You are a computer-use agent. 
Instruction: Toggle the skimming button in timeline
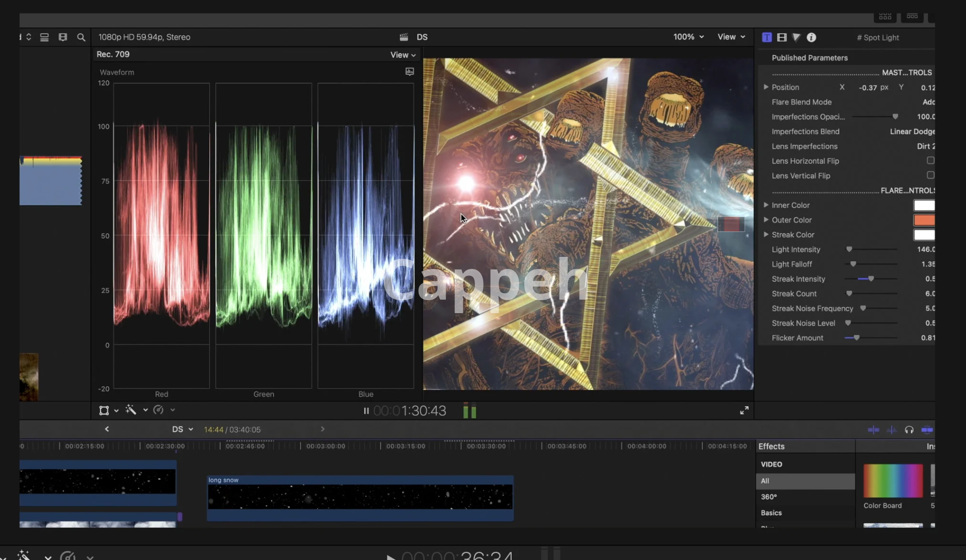tap(873, 430)
